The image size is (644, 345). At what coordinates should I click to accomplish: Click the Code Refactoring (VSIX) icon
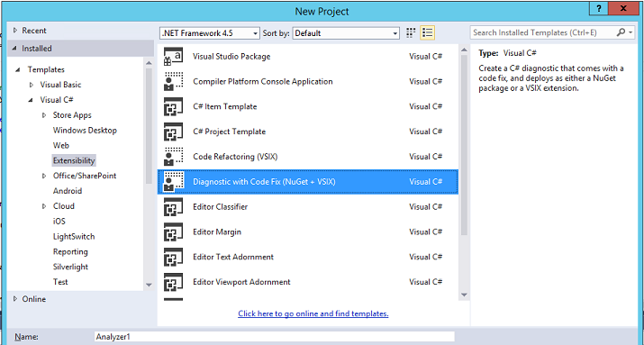pos(173,157)
